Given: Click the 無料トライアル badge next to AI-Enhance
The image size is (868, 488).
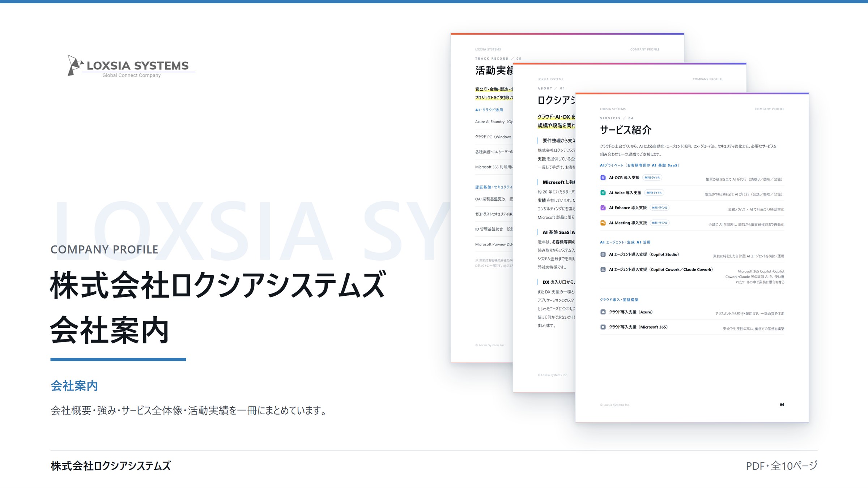Looking at the screenshot, I should [x=659, y=208].
